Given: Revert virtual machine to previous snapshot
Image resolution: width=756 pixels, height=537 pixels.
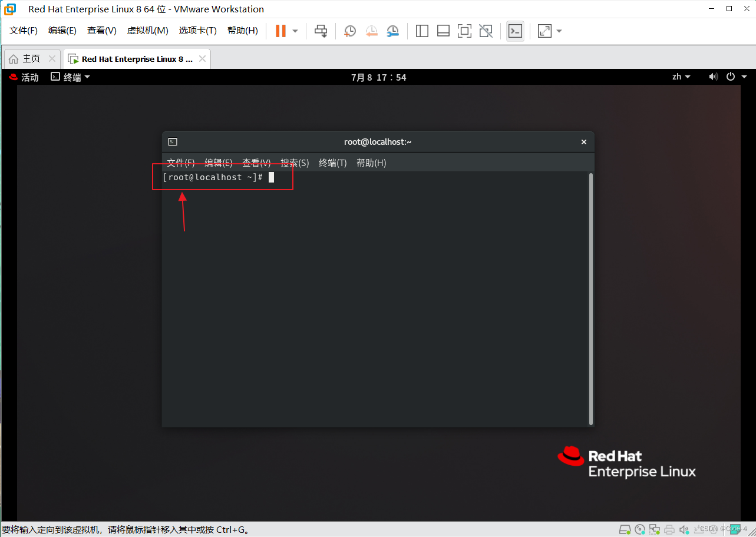Looking at the screenshot, I should tap(371, 31).
